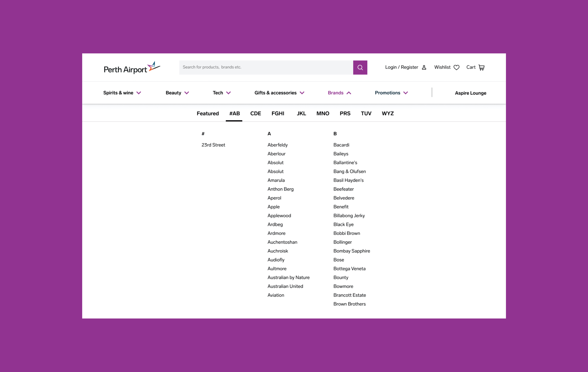
Task: Open the Aberfeldy brand
Action: 277,145
